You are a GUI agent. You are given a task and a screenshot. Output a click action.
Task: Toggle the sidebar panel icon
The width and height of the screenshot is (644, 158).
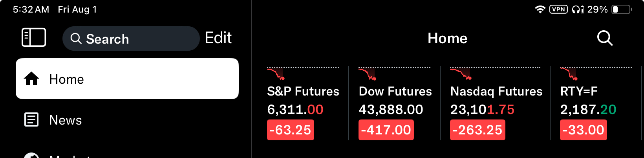click(34, 38)
